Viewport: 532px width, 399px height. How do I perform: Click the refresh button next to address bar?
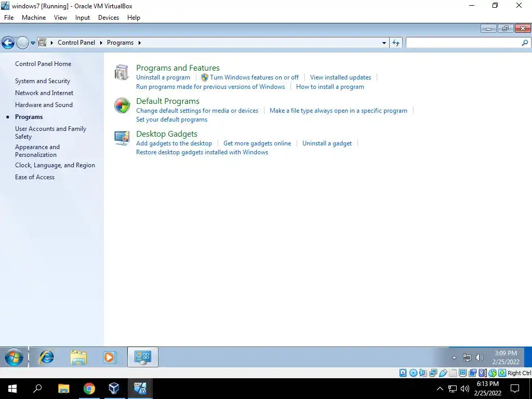click(396, 43)
